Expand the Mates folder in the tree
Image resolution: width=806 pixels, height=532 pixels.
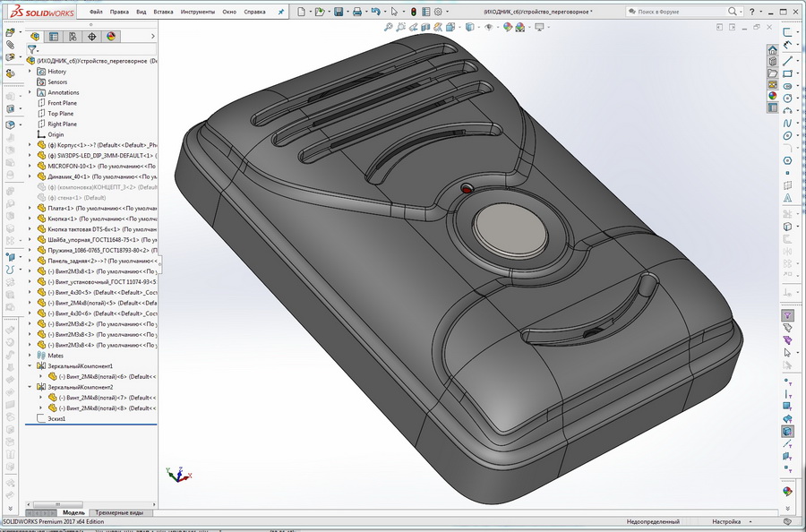[x=30, y=355]
